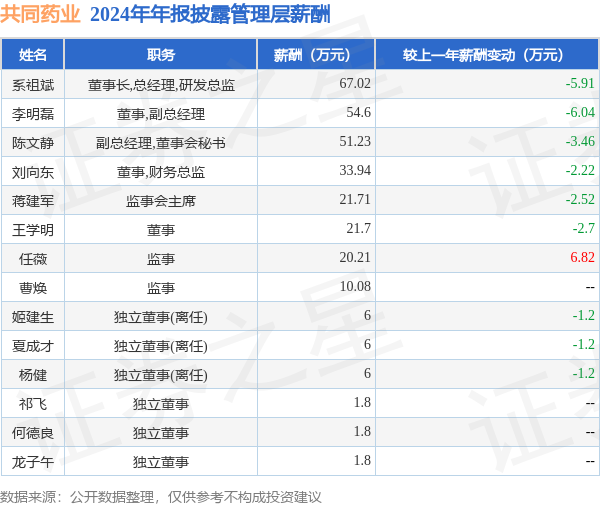Click the name cell 李明磊

click(33, 114)
